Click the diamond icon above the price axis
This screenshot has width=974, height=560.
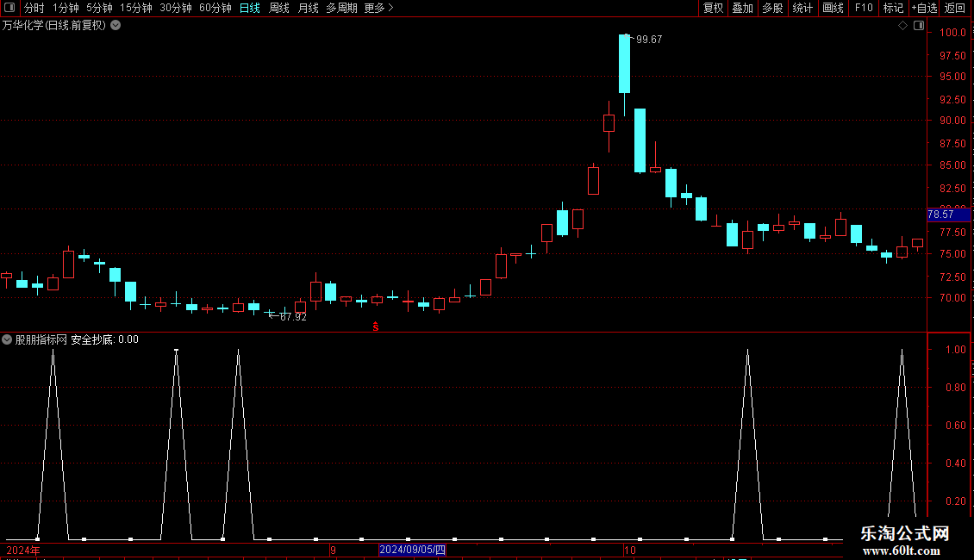pyautogui.click(x=903, y=26)
